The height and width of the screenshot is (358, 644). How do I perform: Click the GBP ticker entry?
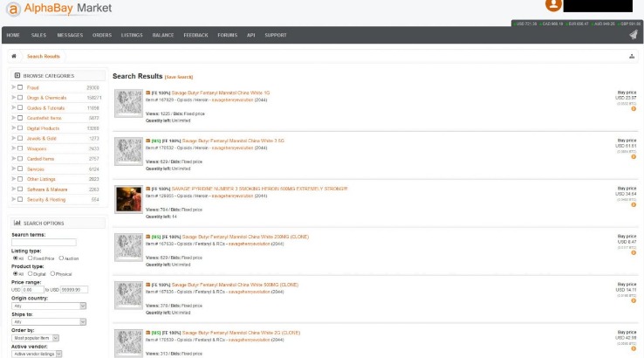point(629,24)
